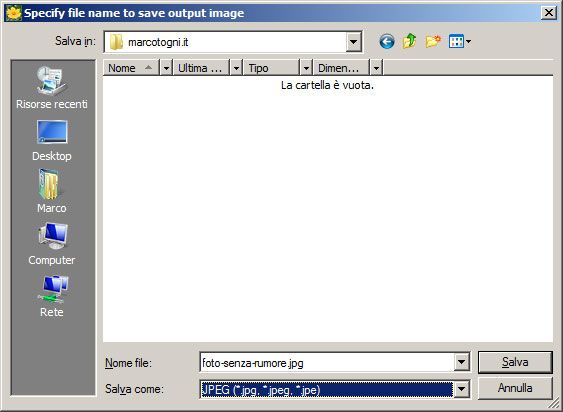The image size is (563, 412).
Task: Expand the Nome file history dropdown
Action: (x=462, y=362)
